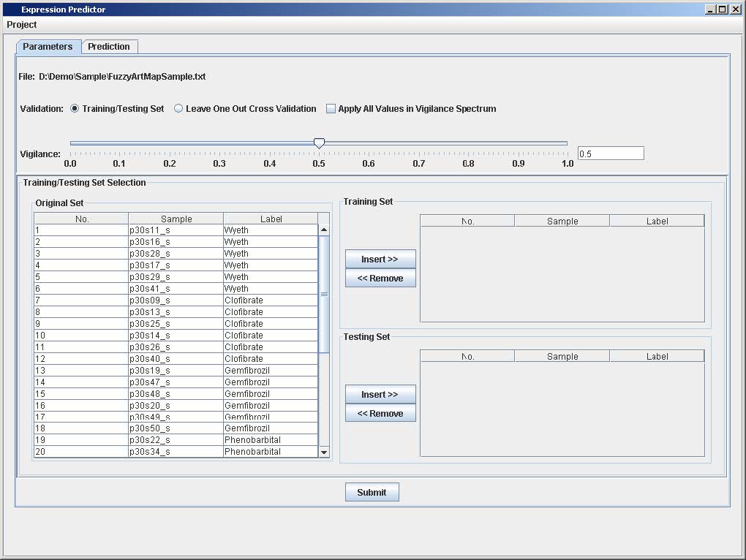Submit the parameters with Submit button
This screenshot has width=746, height=560.
click(372, 493)
